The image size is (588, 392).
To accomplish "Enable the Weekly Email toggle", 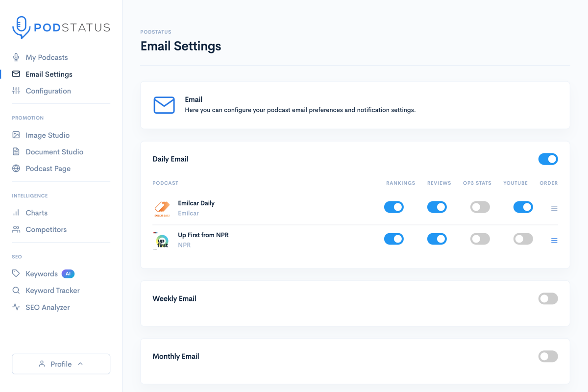I will tap(548, 298).
